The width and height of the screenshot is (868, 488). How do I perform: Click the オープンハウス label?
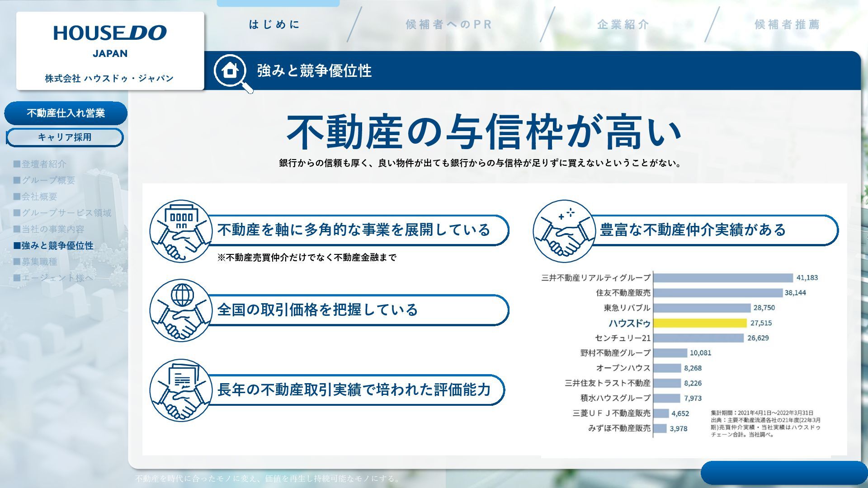623,368
